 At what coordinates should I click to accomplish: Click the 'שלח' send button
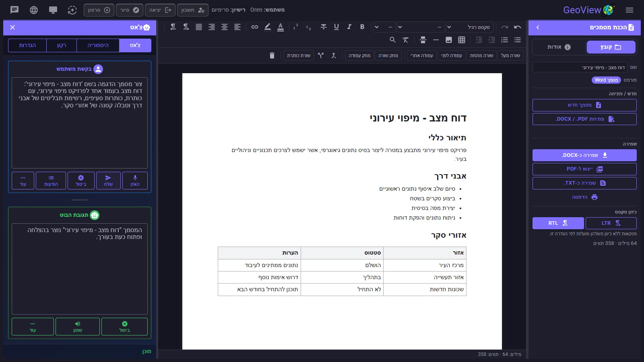[108, 181]
